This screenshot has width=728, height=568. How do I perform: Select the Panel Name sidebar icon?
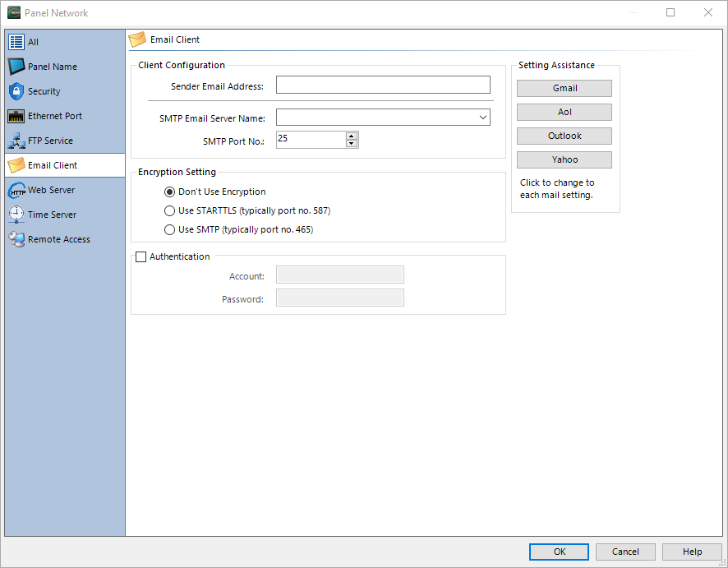click(x=15, y=67)
